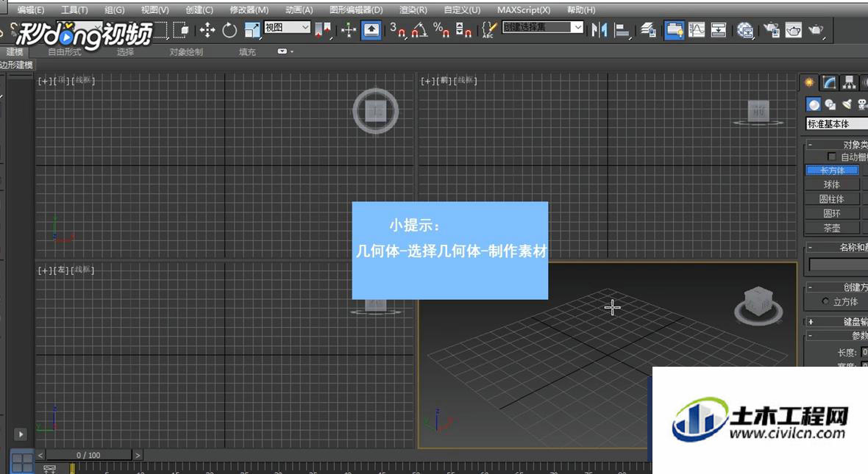Toggle Keyboard Shortcut Override icon
This screenshot has height=474, width=868.
pos(371,30)
